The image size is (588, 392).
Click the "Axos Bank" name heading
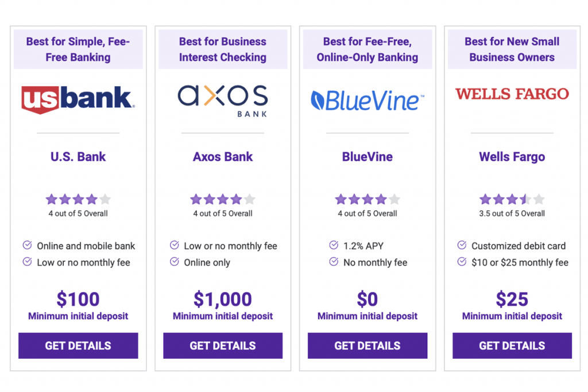tap(223, 157)
